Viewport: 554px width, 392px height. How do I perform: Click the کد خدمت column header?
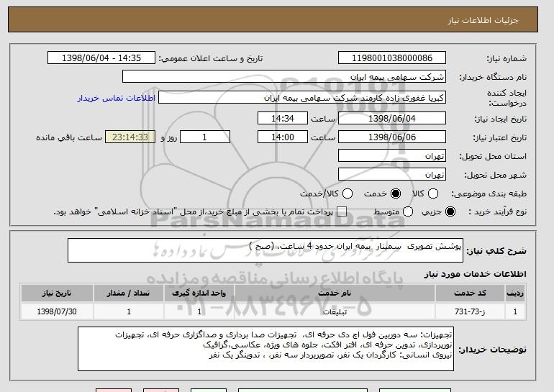[x=470, y=293]
